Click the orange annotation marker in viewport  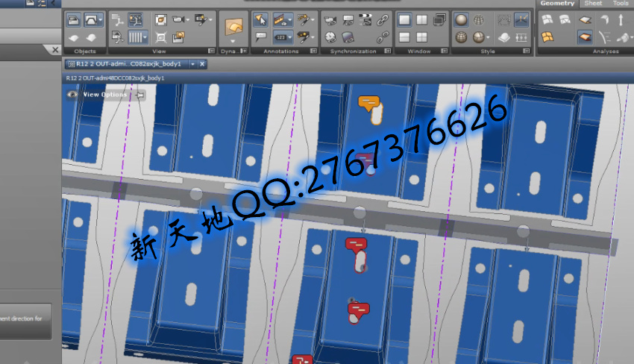pos(368,104)
